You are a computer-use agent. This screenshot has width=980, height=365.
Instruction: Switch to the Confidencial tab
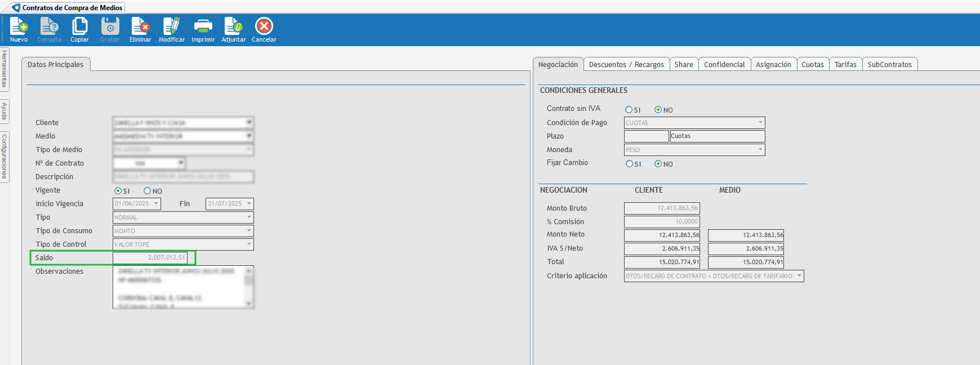pyautogui.click(x=724, y=64)
